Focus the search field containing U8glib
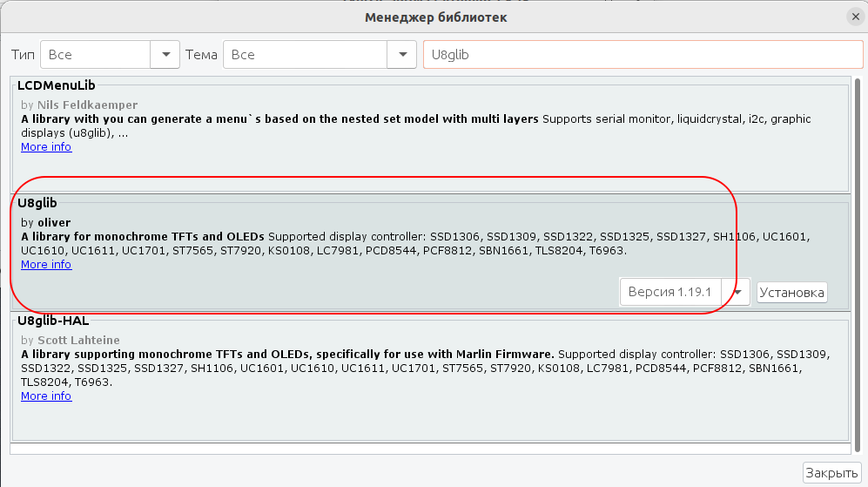868x487 pixels. pyautogui.click(x=643, y=54)
